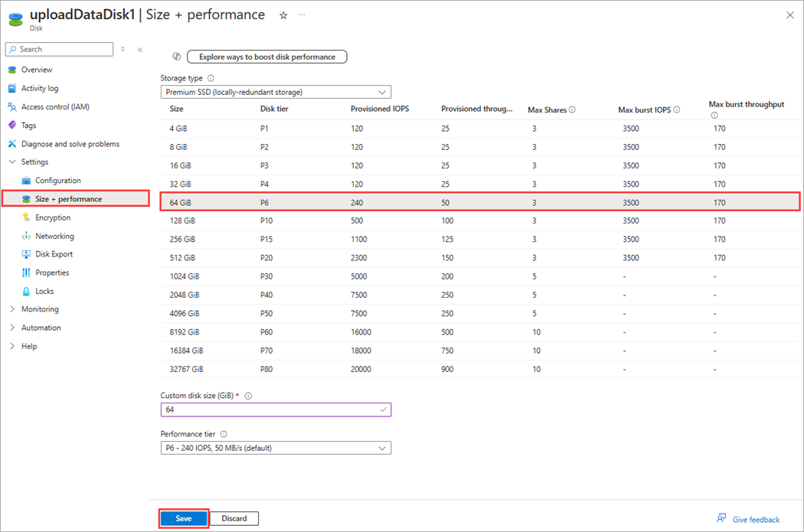The width and height of the screenshot is (804, 532).
Task: Open the Storage type dropdown
Action: tap(276, 93)
